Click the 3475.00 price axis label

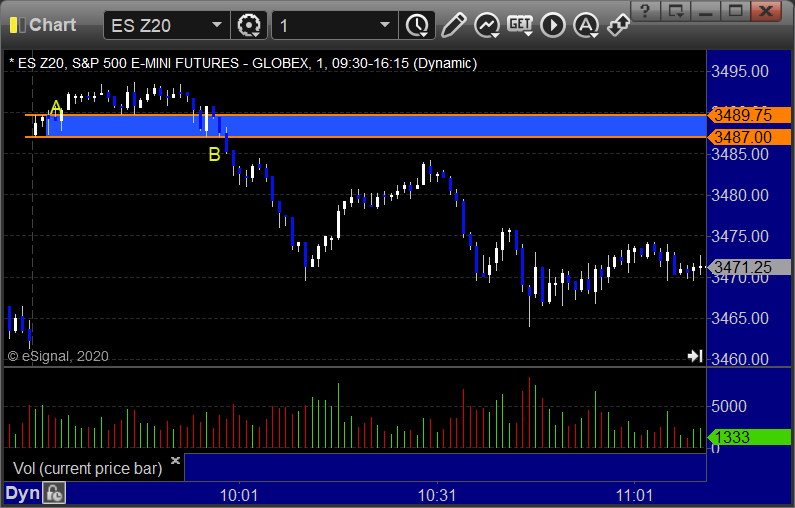(x=740, y=236)
